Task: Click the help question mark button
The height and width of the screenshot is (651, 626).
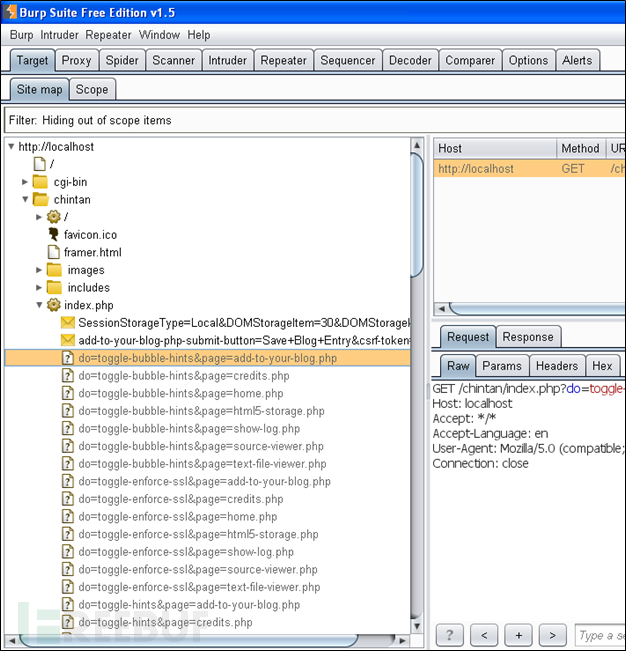Action: 449,635
